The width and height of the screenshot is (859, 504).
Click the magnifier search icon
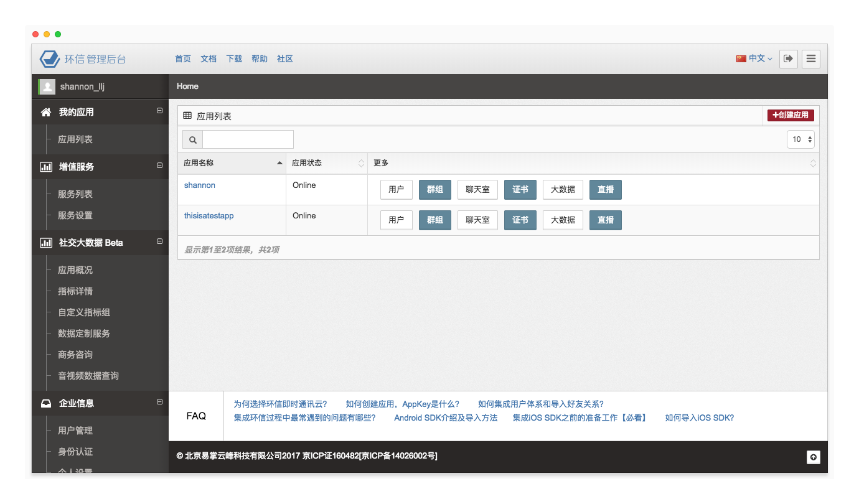(x=193, y=140)
